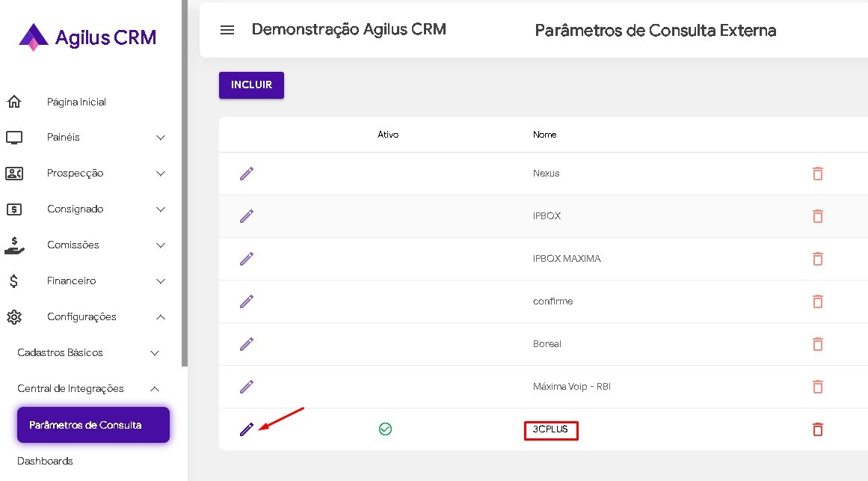Click the Configurações gear icon

pyautogui.click(x=14, y=317)
